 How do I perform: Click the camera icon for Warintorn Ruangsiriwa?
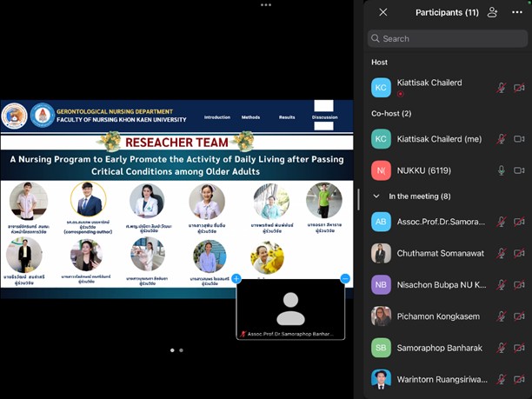(520, 379)
